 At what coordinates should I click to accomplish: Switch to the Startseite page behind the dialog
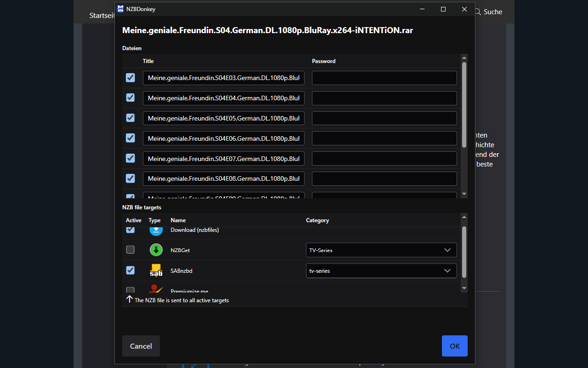[x=102, y=15]
